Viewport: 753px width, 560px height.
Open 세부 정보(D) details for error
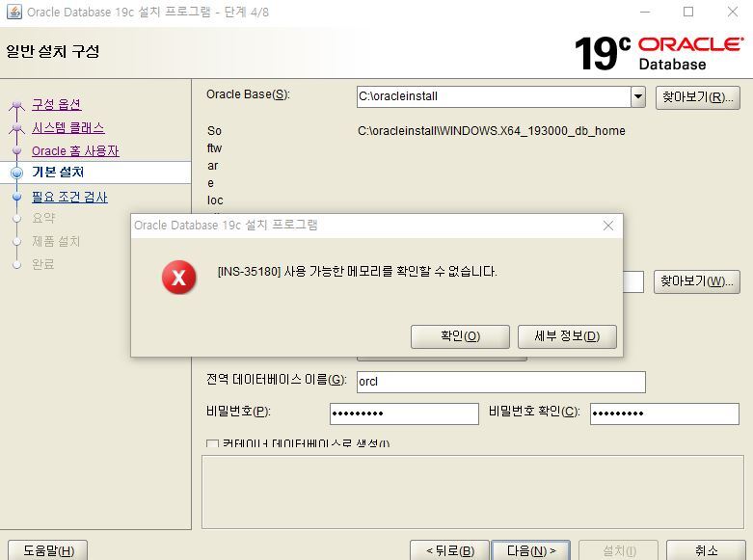click(567, 336)
